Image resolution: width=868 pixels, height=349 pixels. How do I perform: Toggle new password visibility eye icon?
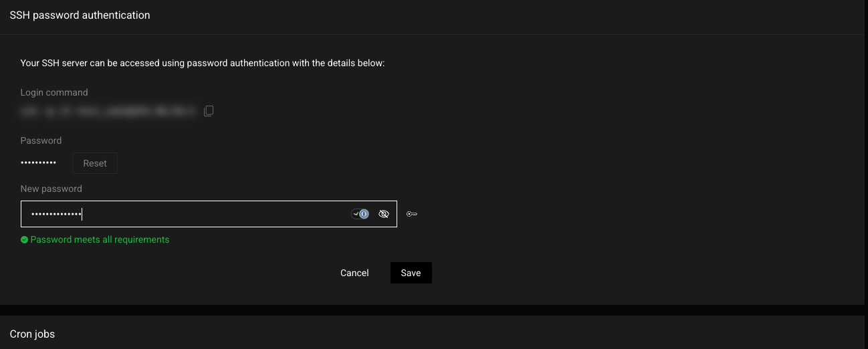384,214
